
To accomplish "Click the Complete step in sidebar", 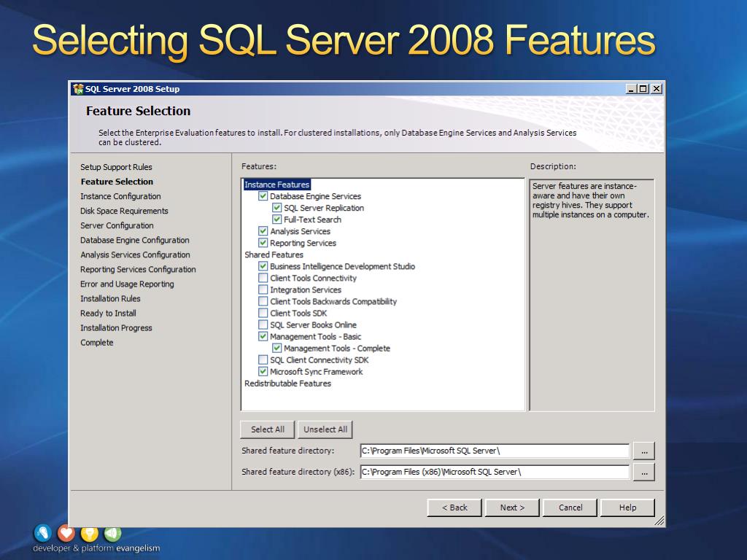I will [x=97, y=343].
